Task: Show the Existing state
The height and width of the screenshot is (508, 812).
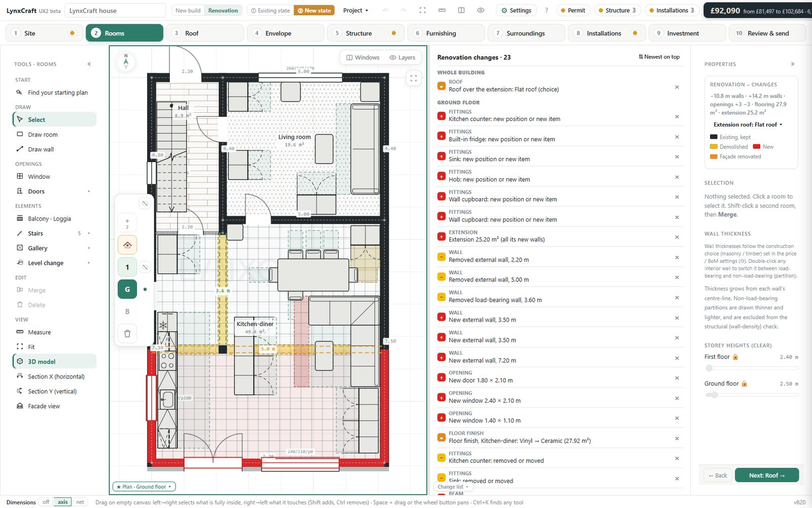Action: [x=270, y=10]
